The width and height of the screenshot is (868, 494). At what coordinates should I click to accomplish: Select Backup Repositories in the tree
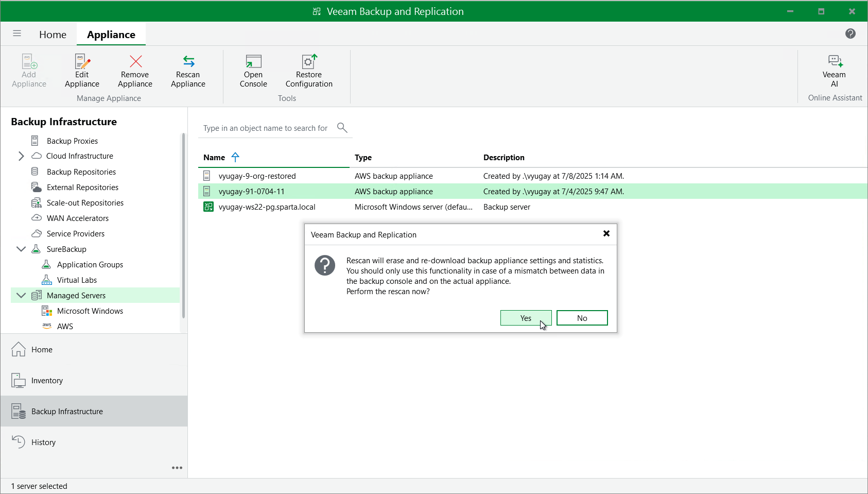81,172
